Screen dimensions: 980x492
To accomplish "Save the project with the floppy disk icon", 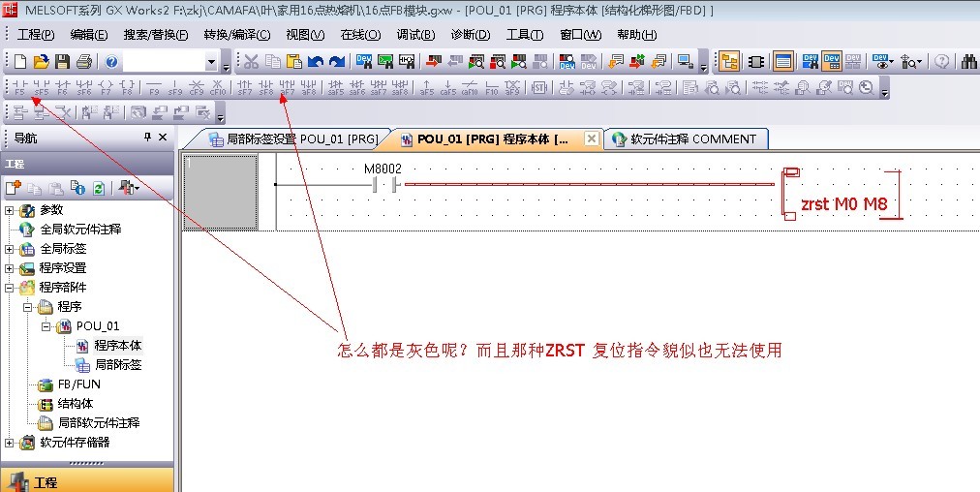I will click(x=62, y=62).
